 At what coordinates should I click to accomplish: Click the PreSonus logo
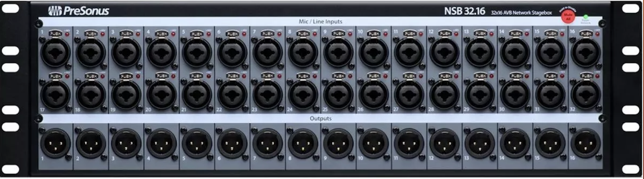[79, 11]
